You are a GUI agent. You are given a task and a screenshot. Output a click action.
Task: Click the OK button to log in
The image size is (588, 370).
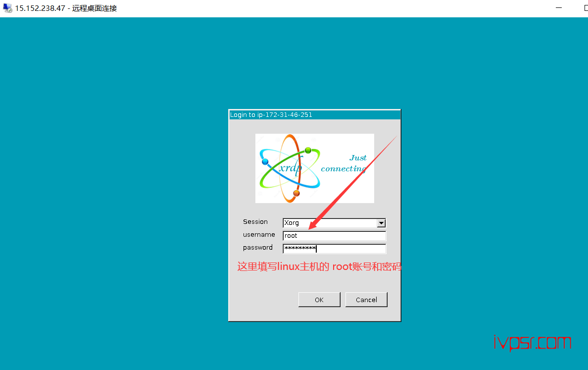tap(319, 300)
